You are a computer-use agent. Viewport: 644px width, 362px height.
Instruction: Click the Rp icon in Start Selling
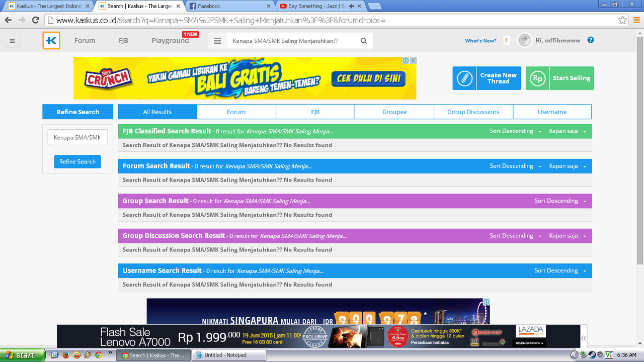coord(538,78)
